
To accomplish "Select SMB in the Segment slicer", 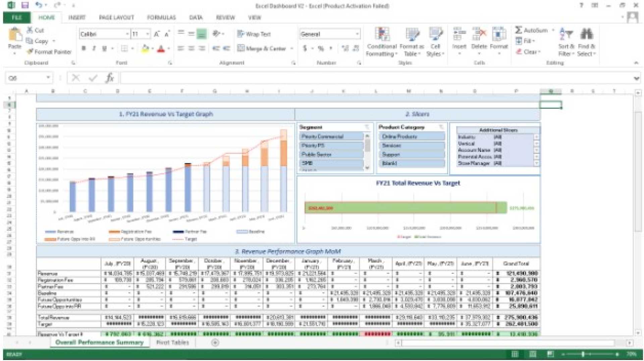I will pyautogui.click(x=331, y=163).
